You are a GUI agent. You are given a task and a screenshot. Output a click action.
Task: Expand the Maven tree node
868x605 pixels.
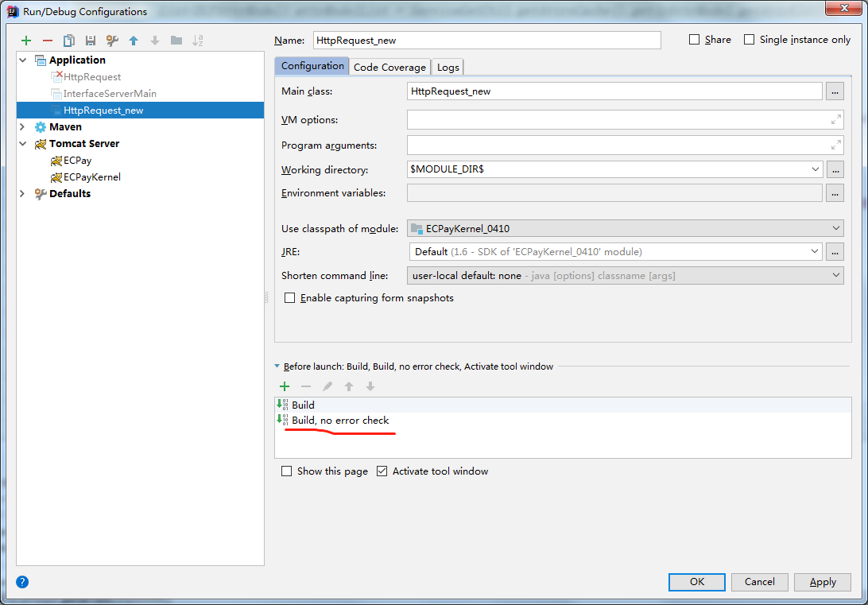click(x=22, y=126)
